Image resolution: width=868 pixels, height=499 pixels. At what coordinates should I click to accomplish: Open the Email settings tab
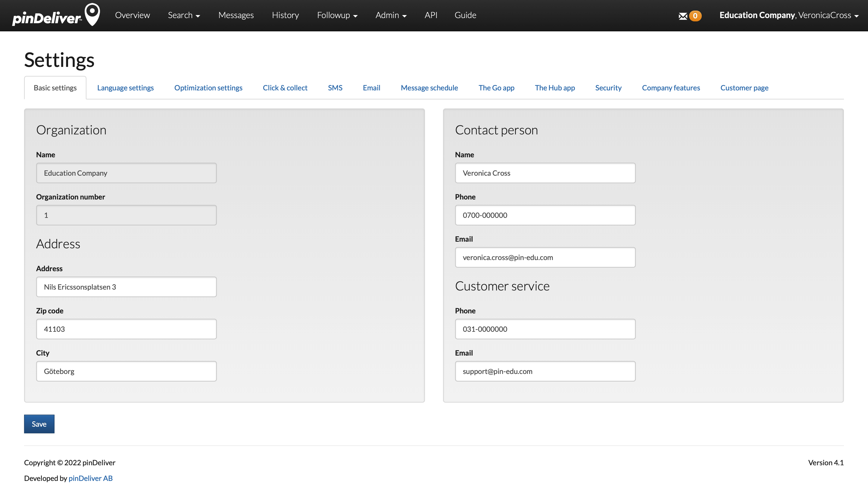[x=371, y=88]
